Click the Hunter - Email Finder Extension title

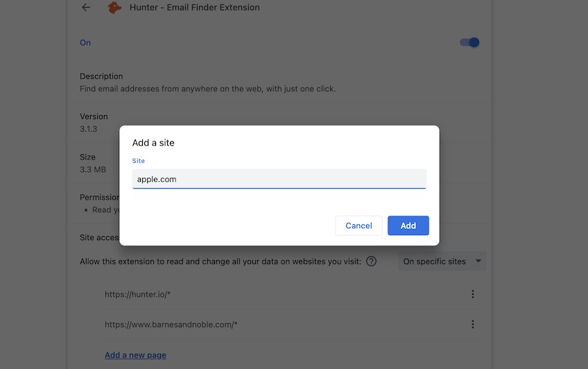[195, 8]
